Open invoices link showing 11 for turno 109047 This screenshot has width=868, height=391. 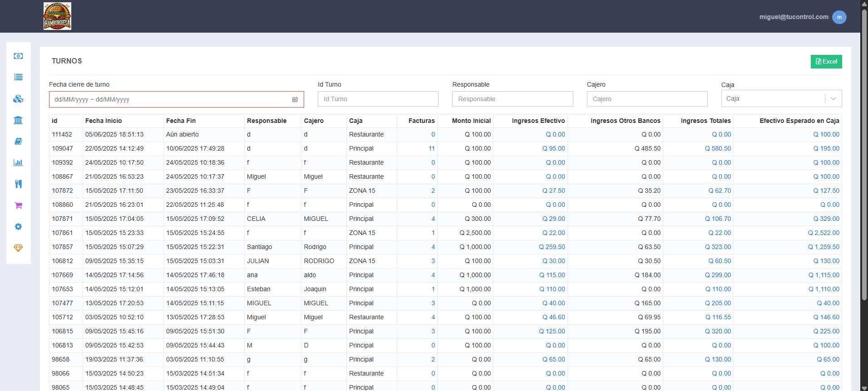(431, 148)
